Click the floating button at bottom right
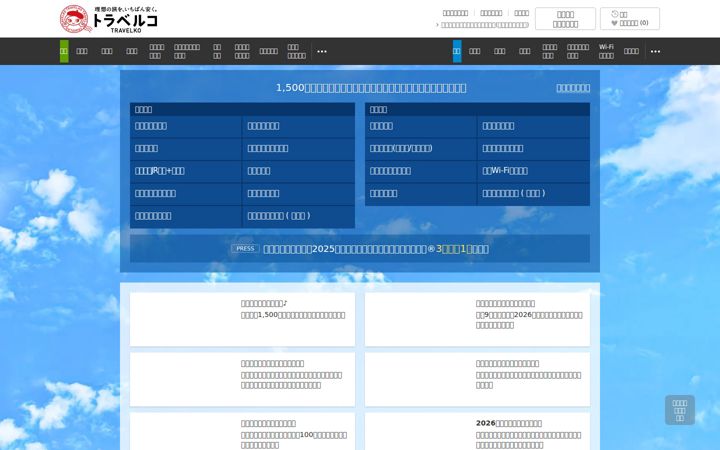The width and height of the screenshot is (720, 450). [x=680, y=410]
